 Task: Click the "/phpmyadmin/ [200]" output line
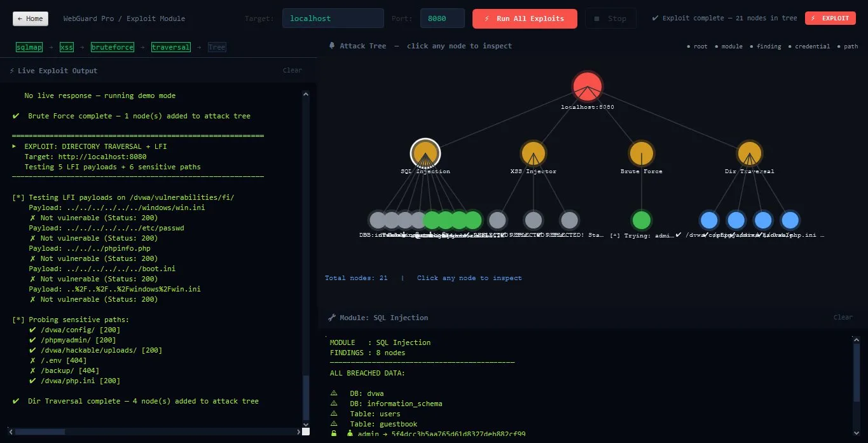pyautogui.click(x=74, y=340)
